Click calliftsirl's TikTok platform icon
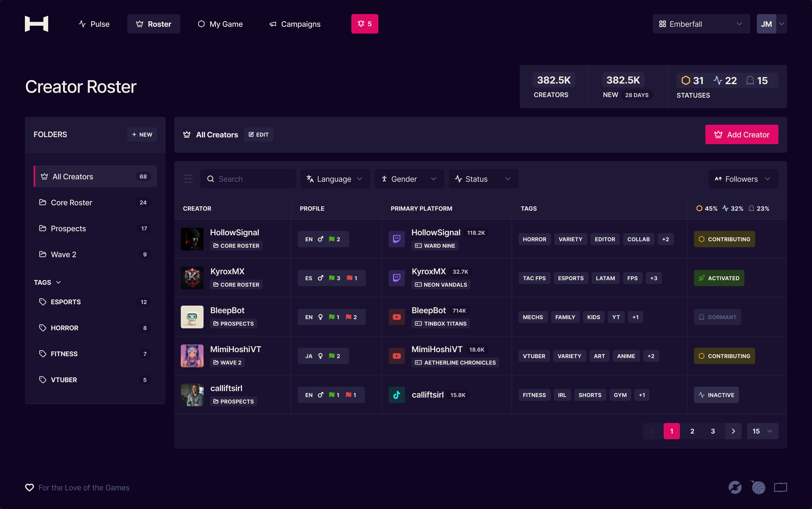The width and height of the screenshot is (812, 509). (x=397, y=395)
